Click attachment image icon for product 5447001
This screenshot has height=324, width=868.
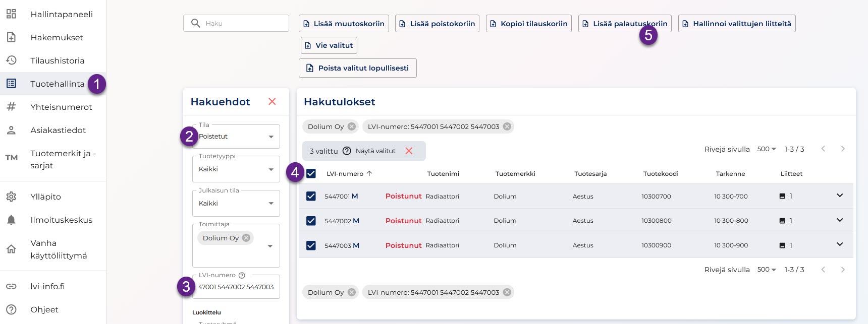click(782, 196)
